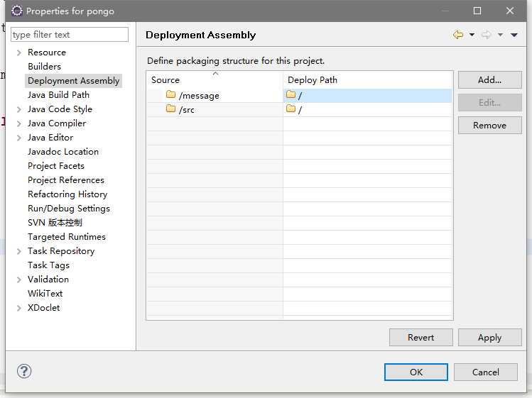Open the view menu triangle in the header
The width and height of the screenshot is (532, 398).
pyautogui.click(x=514, y=35)
